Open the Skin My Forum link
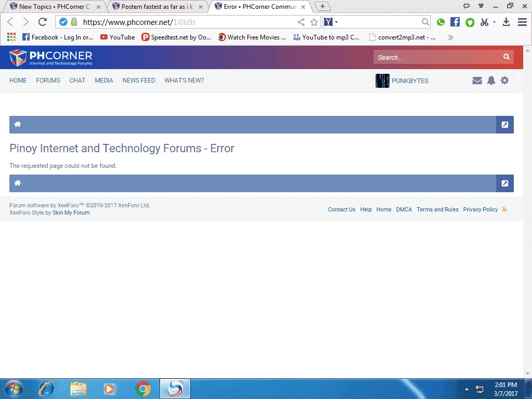The image size is (532, 399). pos(71,212)
